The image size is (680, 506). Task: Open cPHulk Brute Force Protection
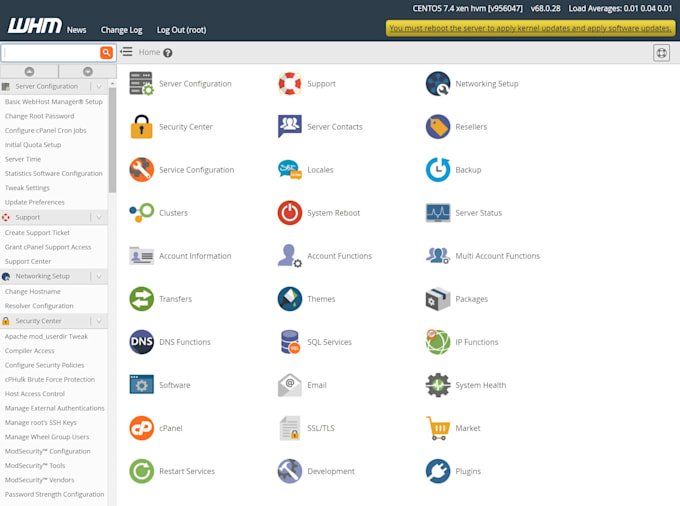pos(50,379)
